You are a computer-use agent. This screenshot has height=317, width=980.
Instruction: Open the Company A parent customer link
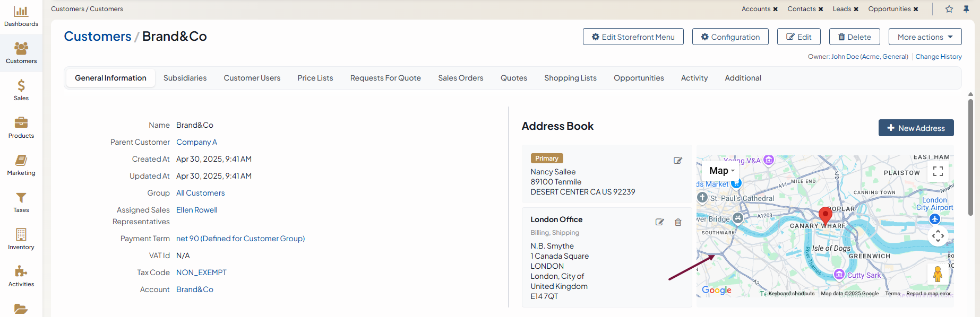coord(196,142)
